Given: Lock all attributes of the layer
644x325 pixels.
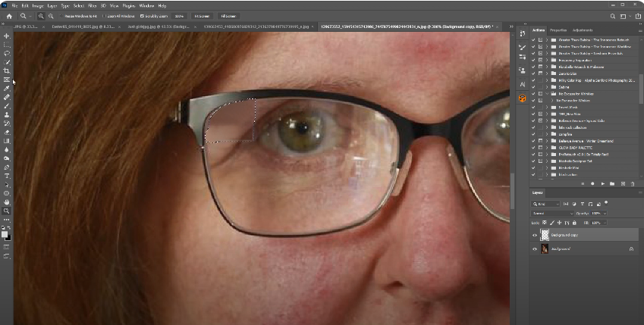Looking at the screenshot, I should pyautogui.click(x=574, y=223).
